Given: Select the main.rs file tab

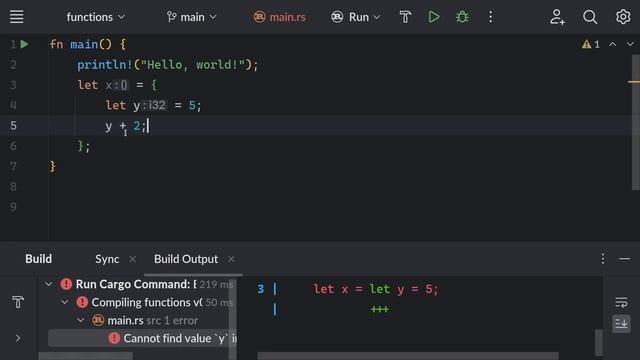Looking at the screenshot, I should (x=280, y=17).
